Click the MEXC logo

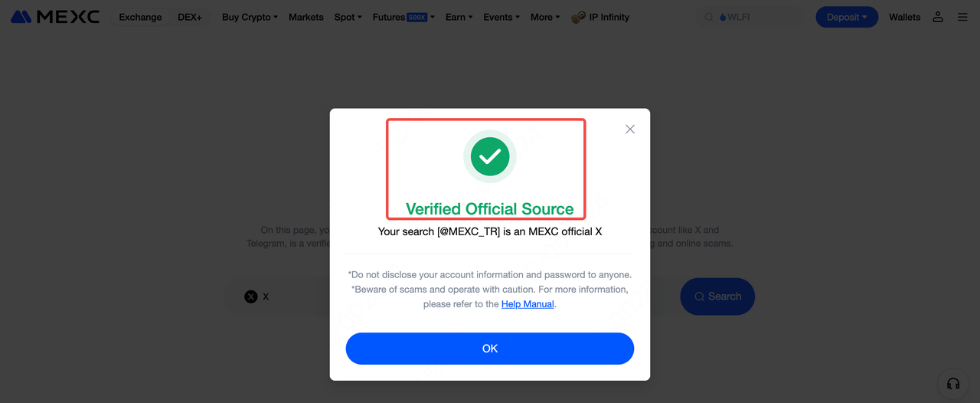click(55, 17)
